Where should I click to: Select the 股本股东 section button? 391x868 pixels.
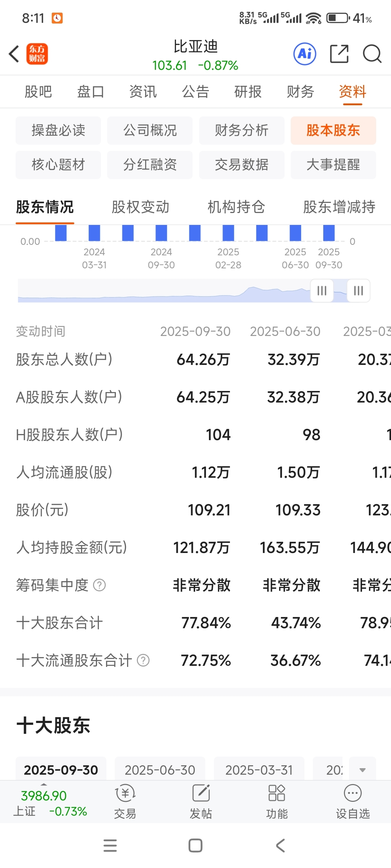click(333, 131)
